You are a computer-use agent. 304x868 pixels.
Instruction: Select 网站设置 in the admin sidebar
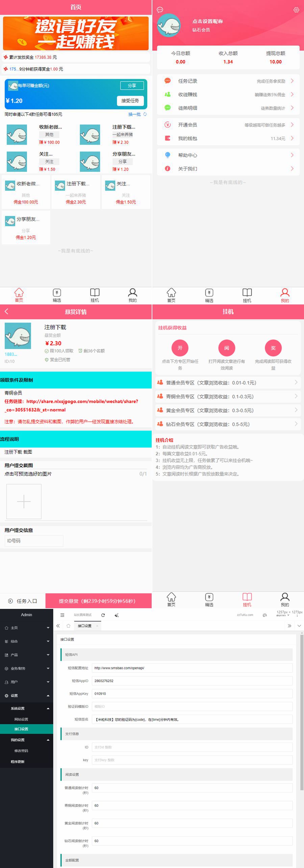coord(21,719)
